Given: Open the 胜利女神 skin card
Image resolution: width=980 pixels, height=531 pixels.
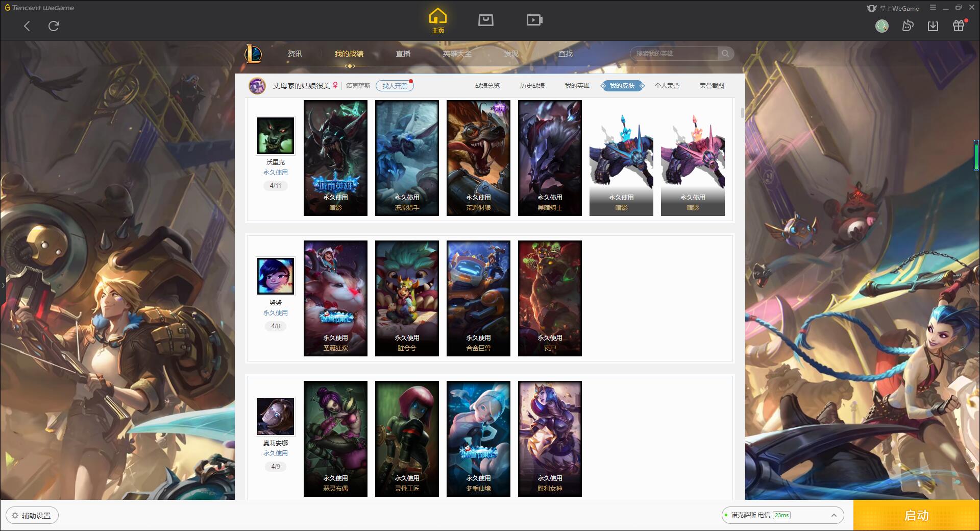Looking at the screenshot, I should click(550, 439).
